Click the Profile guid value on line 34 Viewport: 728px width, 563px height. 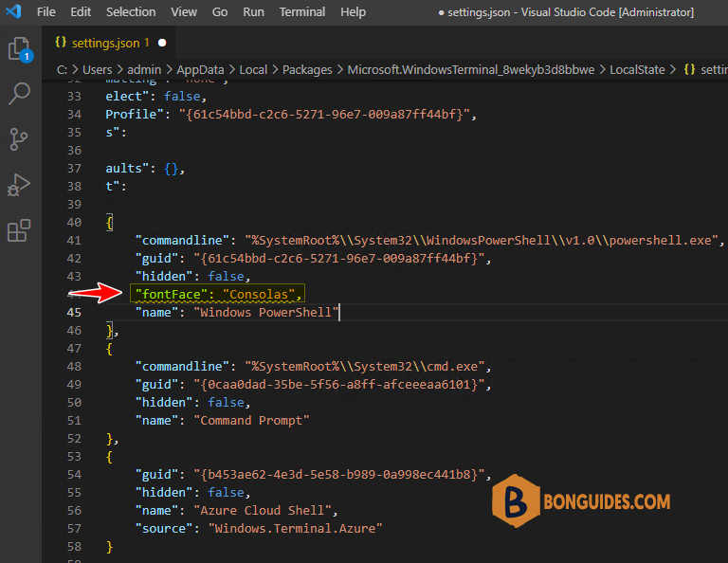[324, 115]
